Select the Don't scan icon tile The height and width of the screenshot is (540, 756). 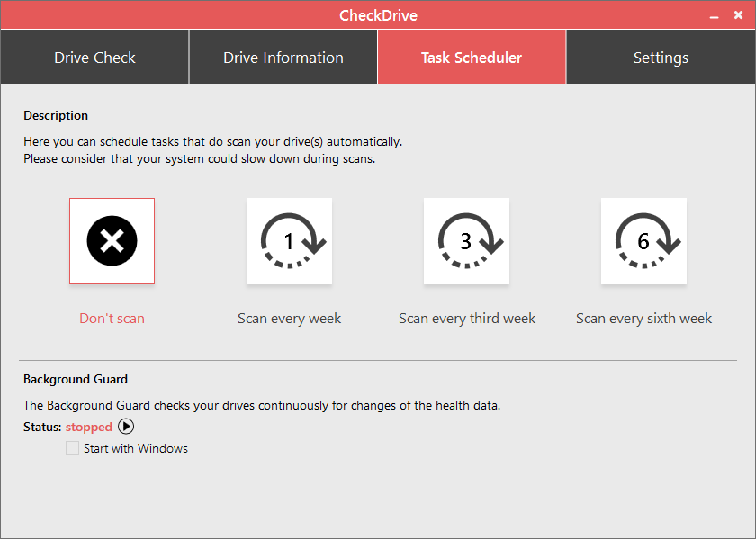coord(112,240)
